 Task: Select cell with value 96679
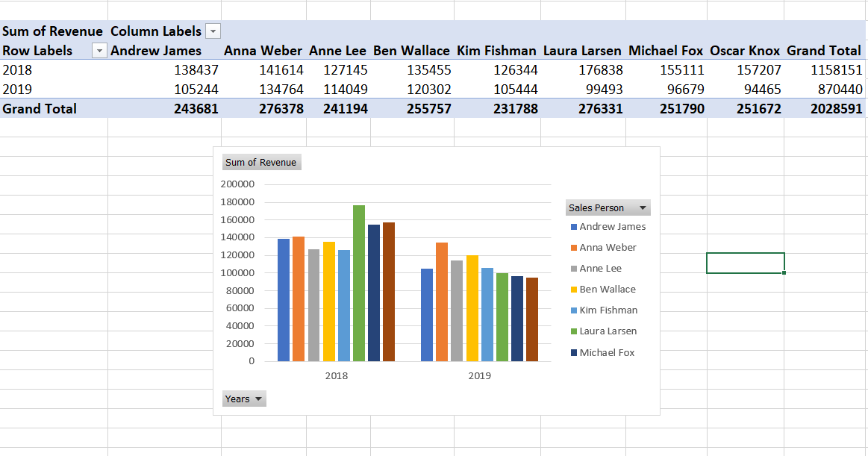[666, 89]
